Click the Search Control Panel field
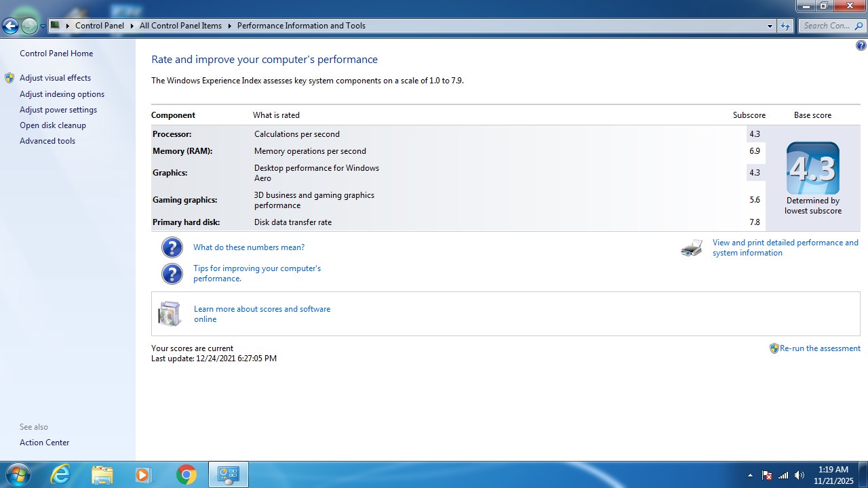The width and height of the screenshot is (868, 488). pos(825,26)
